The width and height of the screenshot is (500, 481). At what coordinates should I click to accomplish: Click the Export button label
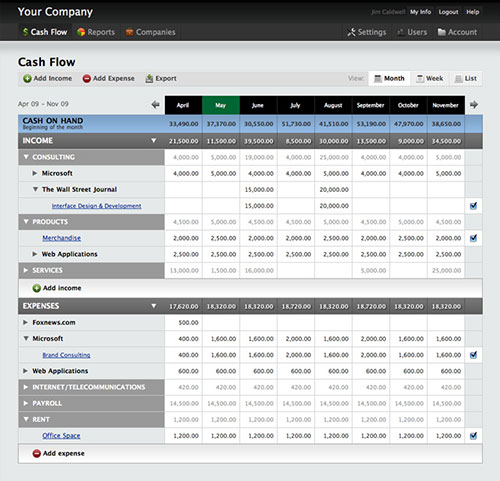pyautogui.click(x=166, y=79)
